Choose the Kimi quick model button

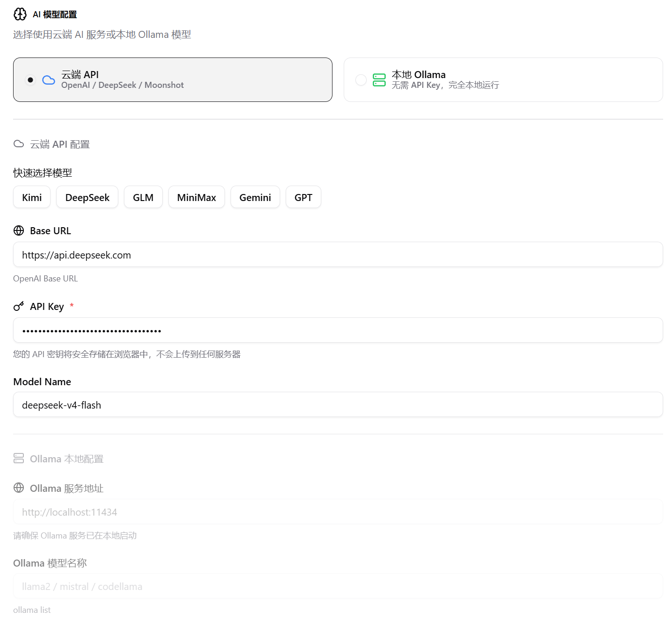(32, 197)
